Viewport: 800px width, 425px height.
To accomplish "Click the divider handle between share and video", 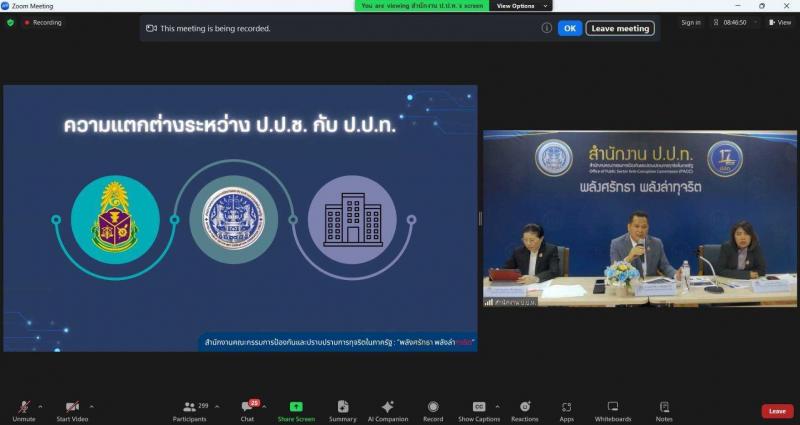I will (480, 218).
